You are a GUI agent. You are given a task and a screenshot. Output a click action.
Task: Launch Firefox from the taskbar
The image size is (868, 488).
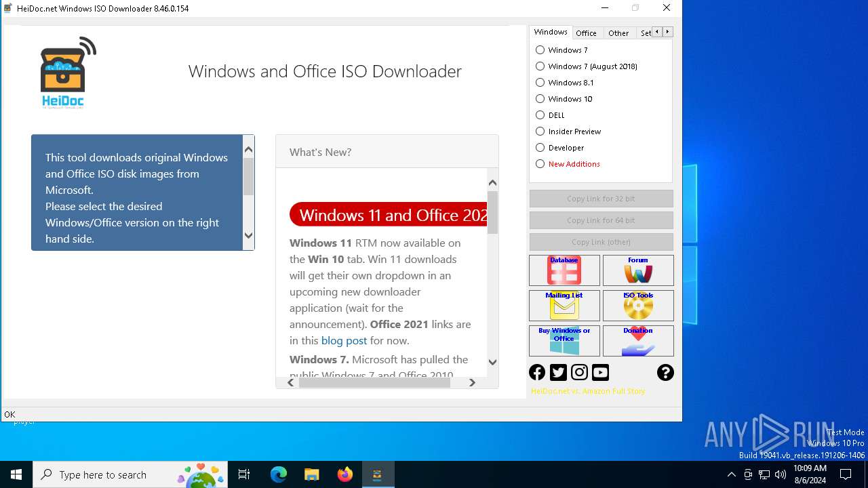(344, 474)
